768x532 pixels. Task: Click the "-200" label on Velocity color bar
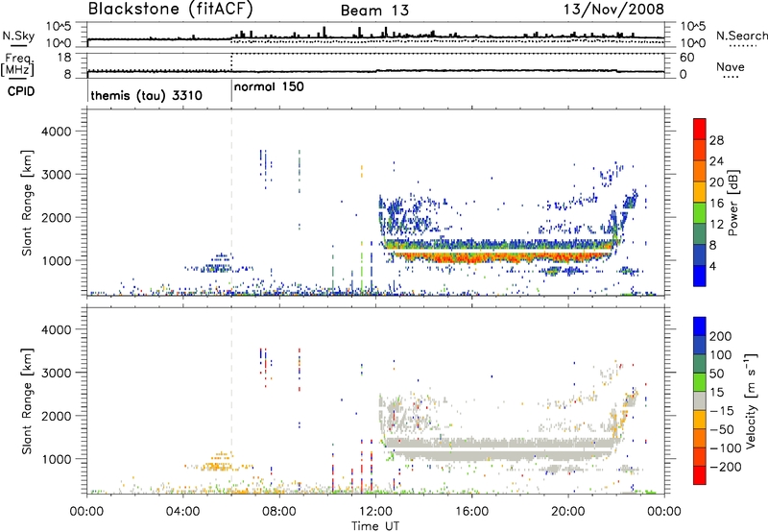click(725, 467)
